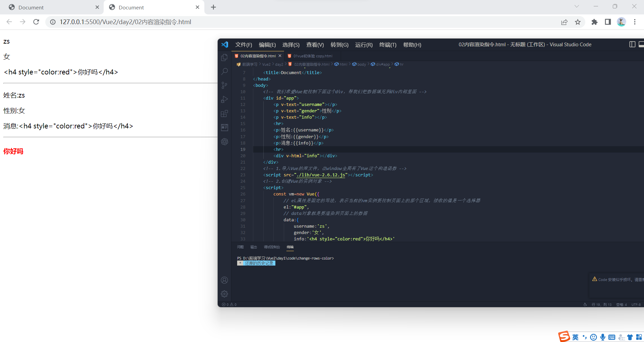
Task: Switch to 01vue初体验 copy.html editor tab
Action: (x=312, y=56)
